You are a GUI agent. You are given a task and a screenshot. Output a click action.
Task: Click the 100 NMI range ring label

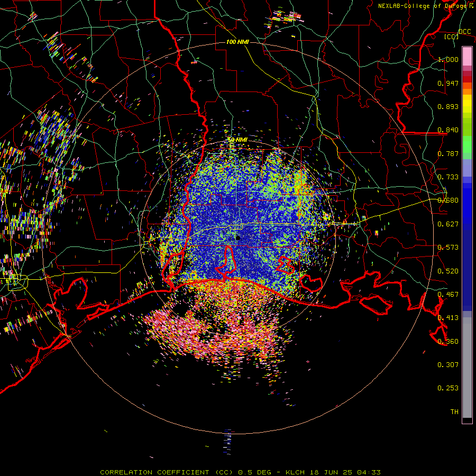[x=237, y=42]
